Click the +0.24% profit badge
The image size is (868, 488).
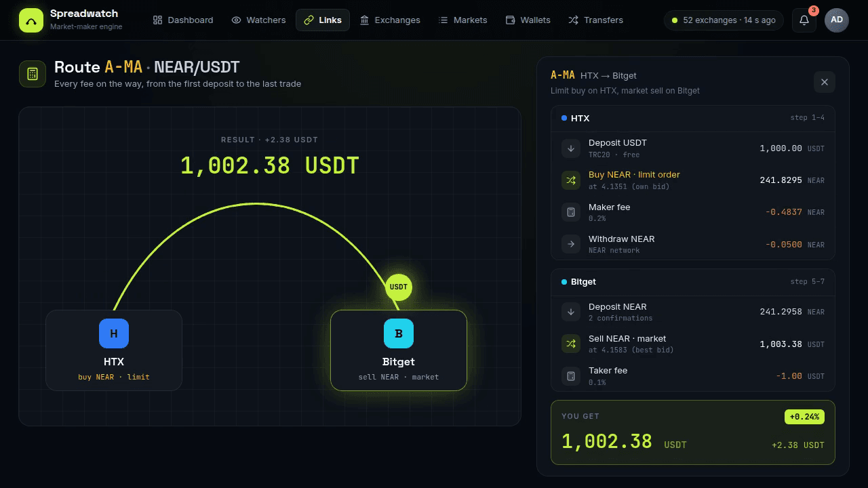click(x=804, y=417)
